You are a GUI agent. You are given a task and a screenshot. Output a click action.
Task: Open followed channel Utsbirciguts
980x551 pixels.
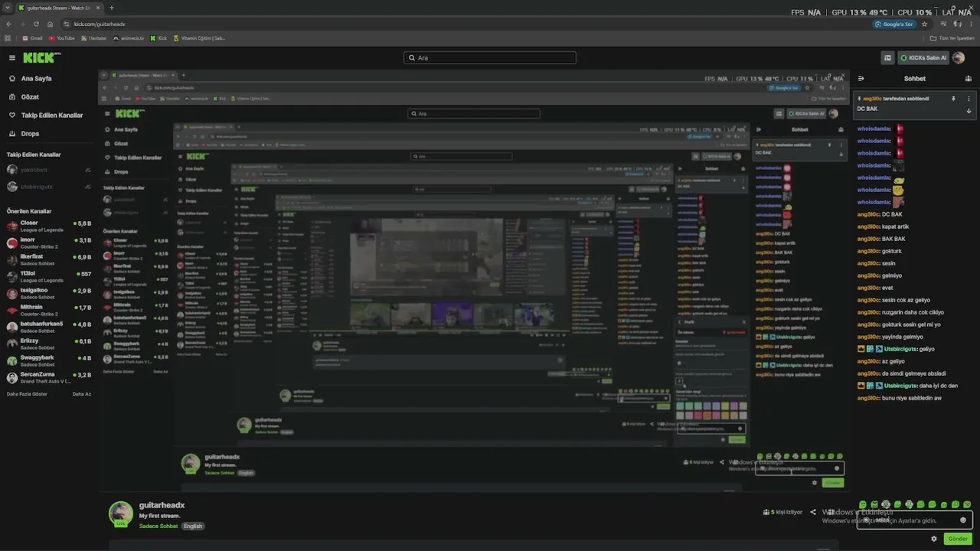click(49, 187)
